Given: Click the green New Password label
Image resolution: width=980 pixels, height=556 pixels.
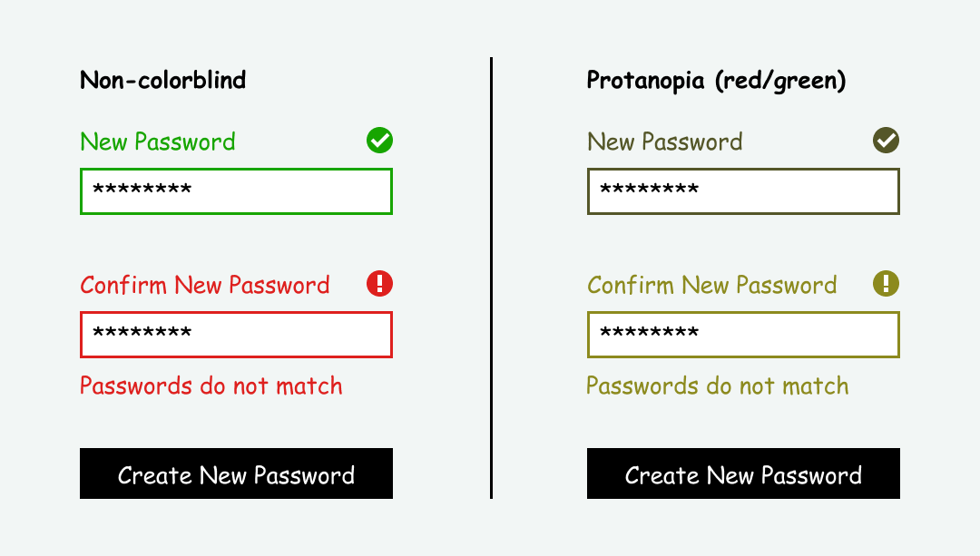Looking at the screenshot, I should tap(158, 141).
